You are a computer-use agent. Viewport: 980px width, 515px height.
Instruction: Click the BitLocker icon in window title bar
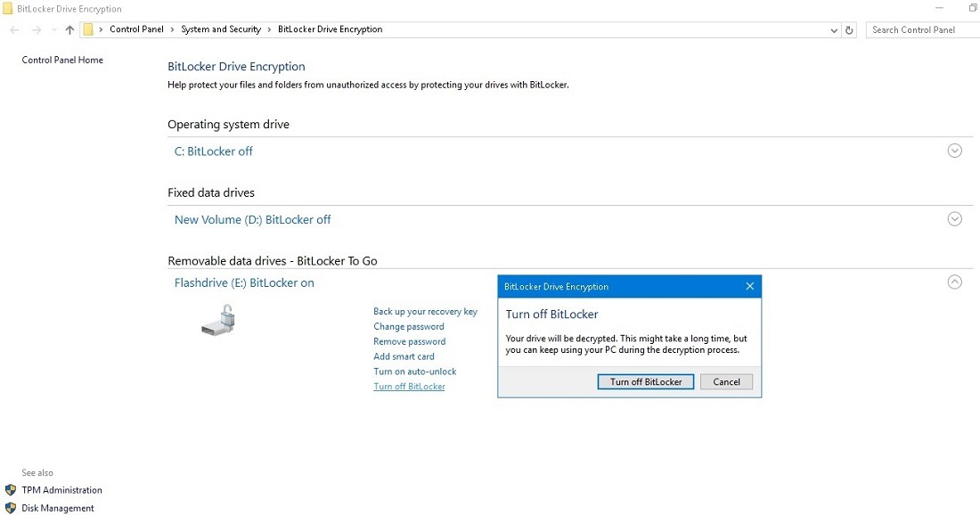coord(8,8)
